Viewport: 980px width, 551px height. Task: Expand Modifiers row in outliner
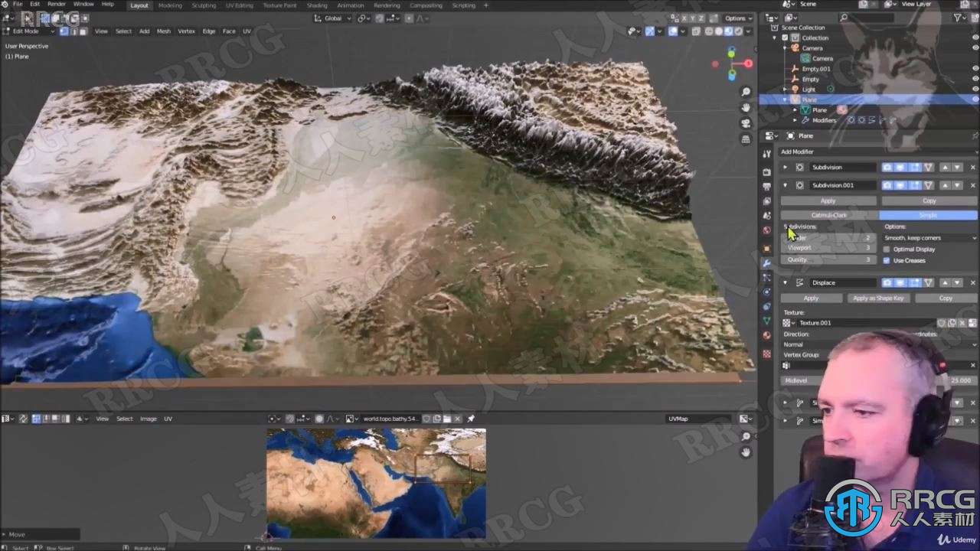[795, 120]
